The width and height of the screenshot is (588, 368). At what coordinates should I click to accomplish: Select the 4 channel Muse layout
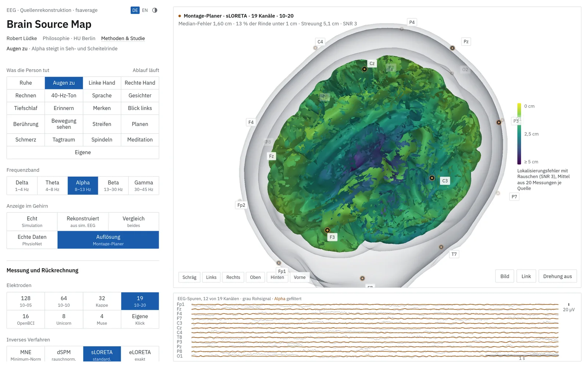[x=102, y=319]
